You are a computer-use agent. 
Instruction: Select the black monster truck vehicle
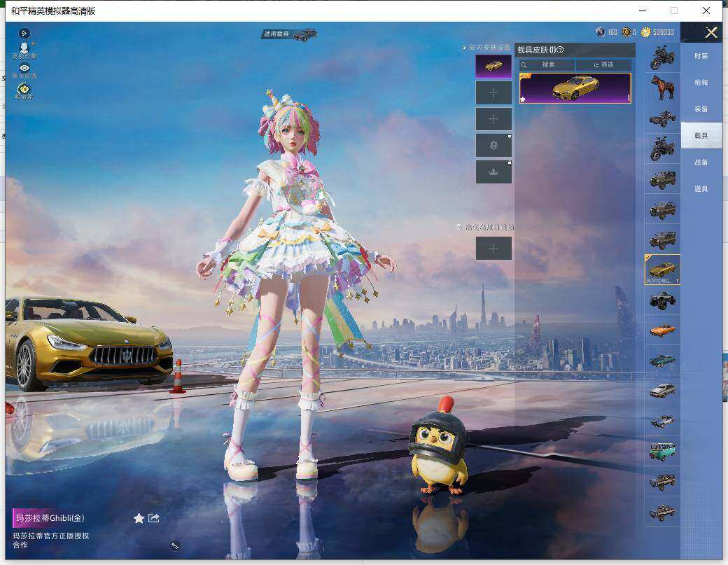[662, 300]
